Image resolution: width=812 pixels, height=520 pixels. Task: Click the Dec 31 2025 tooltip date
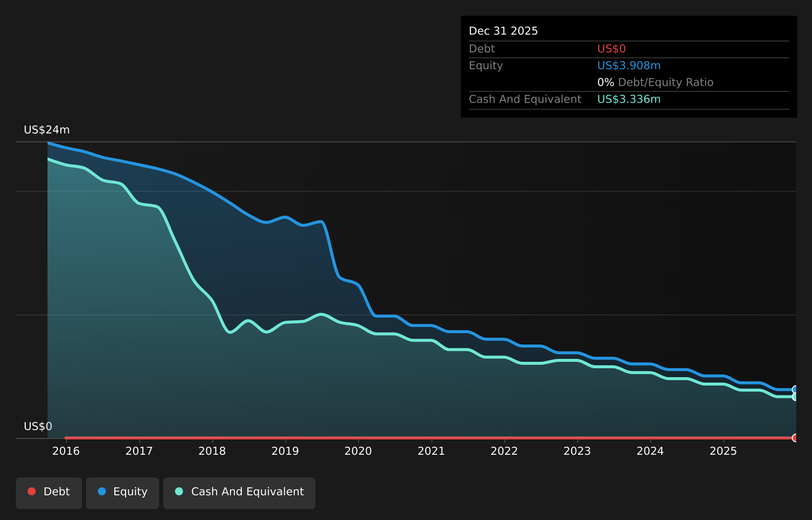pos(503,31)
